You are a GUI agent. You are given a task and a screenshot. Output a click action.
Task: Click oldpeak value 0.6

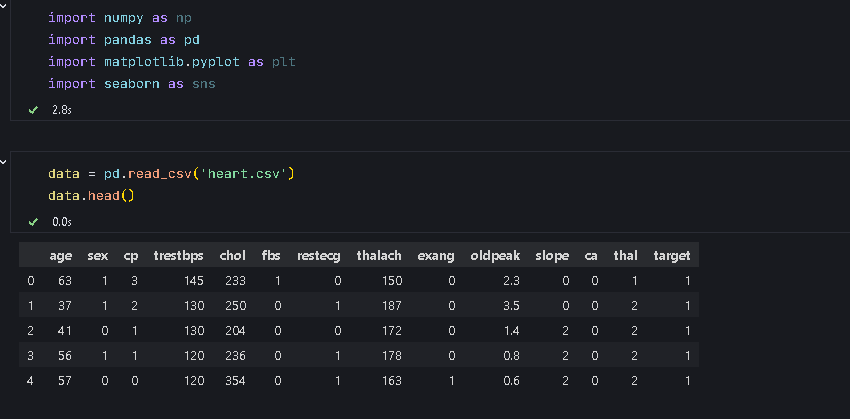[511, 381]
